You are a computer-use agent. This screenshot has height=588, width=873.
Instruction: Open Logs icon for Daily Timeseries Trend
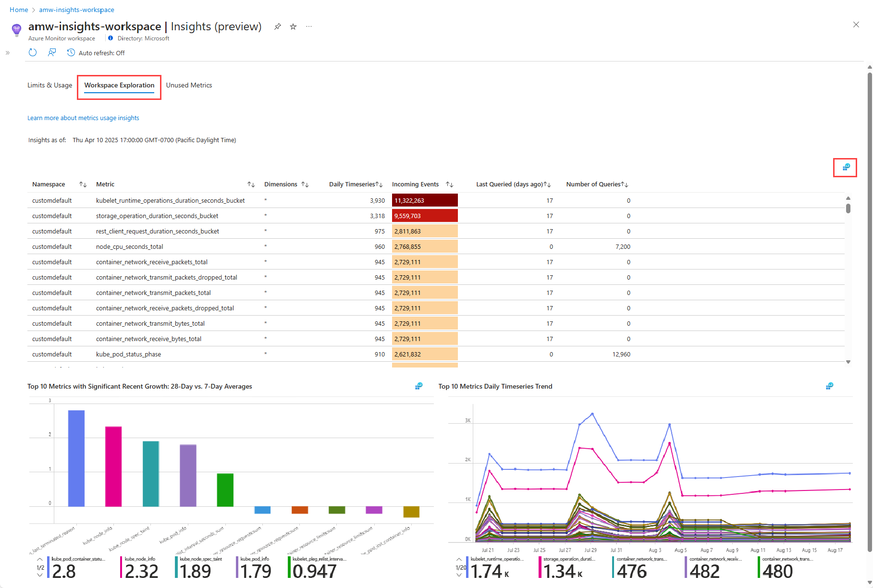pos(829,386)
